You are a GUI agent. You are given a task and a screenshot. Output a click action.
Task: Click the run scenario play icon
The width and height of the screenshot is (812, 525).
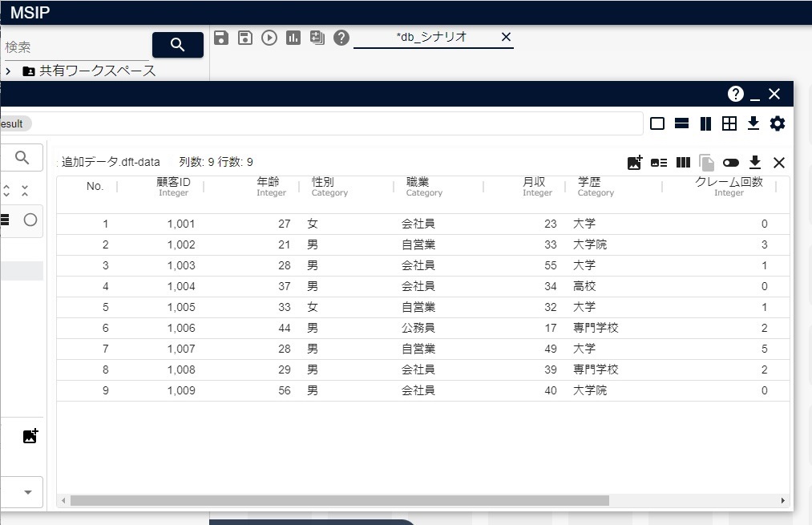click(x=269, y=38)
